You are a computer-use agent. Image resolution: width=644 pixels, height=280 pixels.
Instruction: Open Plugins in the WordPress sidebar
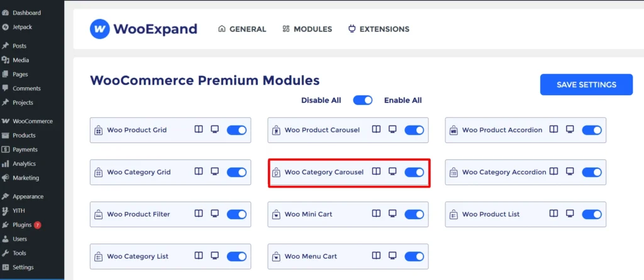tap(22, 225)
